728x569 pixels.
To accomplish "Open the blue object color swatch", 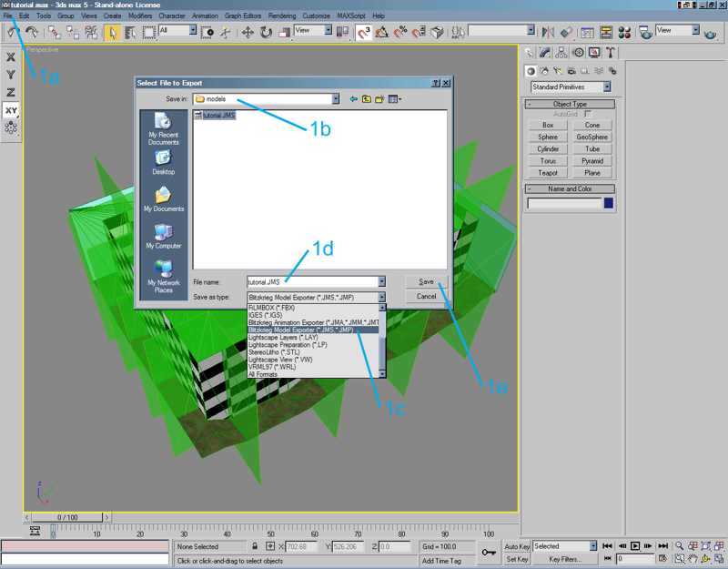I will click(608, 203).
